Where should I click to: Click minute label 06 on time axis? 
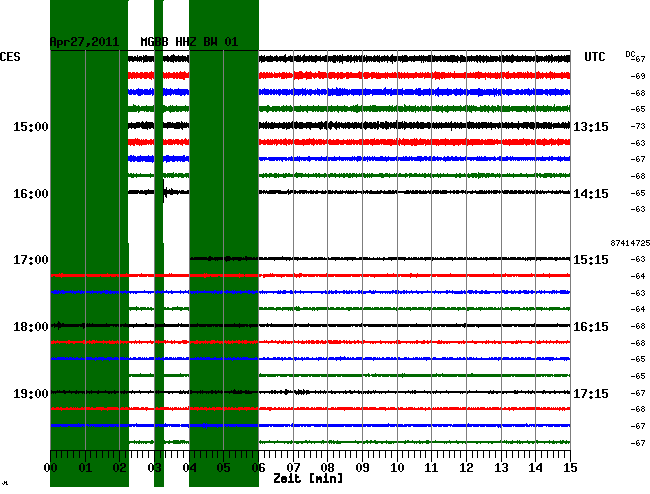click(x=258, y=467)
